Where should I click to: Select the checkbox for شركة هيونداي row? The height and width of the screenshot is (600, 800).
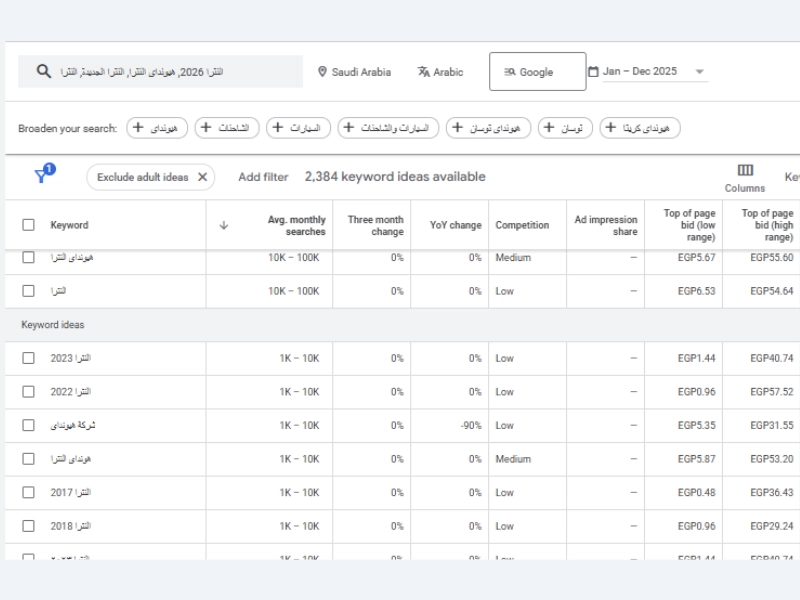pyautogui.click(x=28, y=425)
